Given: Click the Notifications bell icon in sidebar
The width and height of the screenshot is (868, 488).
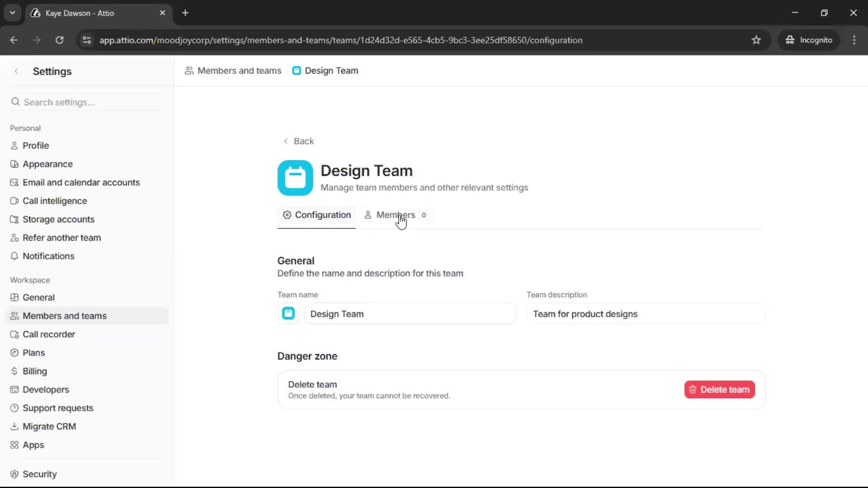Looking at the screenshot, I should [15, 256].
